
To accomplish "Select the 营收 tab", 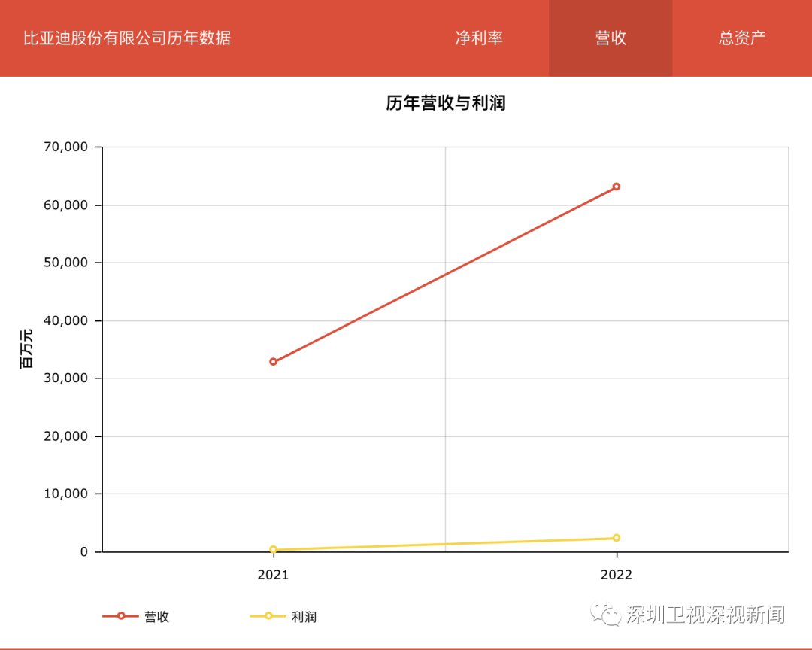I will pyautogui.click(x=611, y=38).
